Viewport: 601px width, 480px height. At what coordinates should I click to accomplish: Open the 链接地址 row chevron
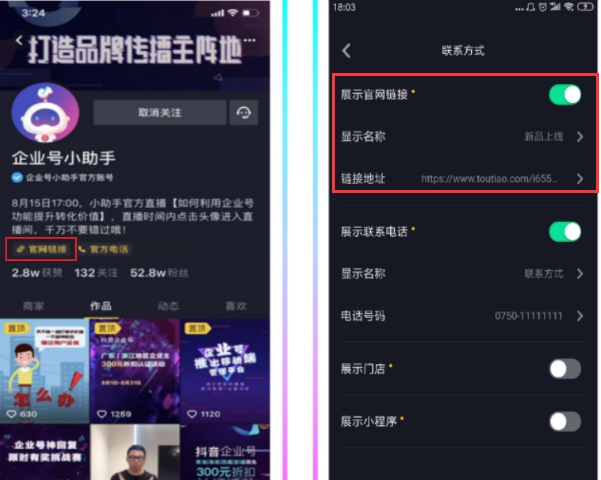580,179
